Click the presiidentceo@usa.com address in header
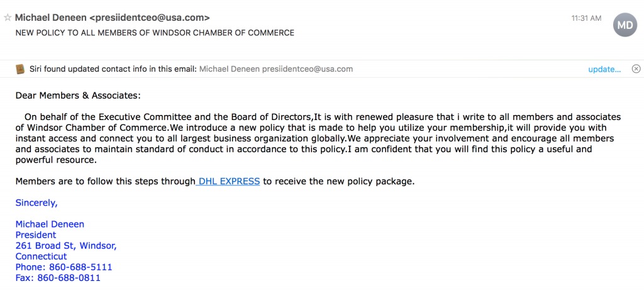 click(150, 18)
